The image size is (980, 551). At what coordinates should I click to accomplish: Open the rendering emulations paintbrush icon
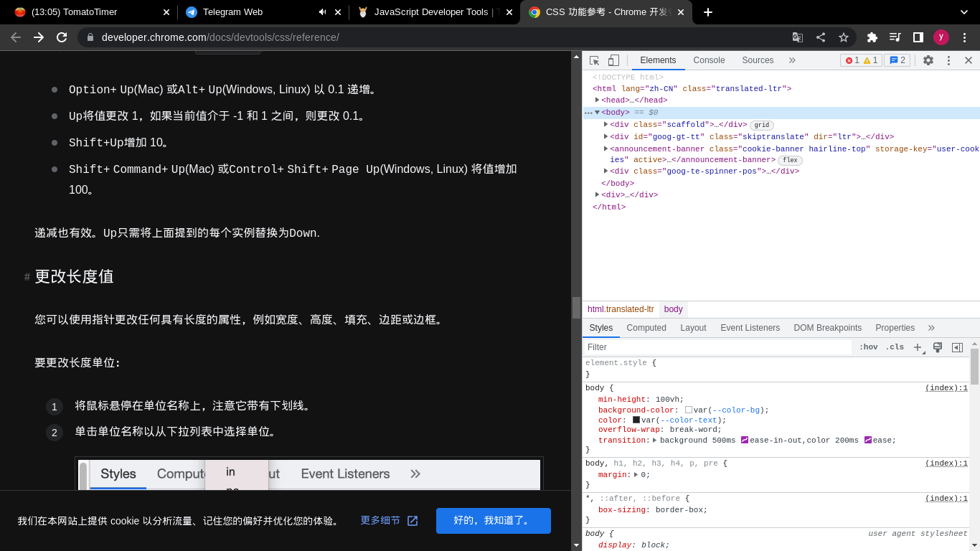[x=938, y=347]
